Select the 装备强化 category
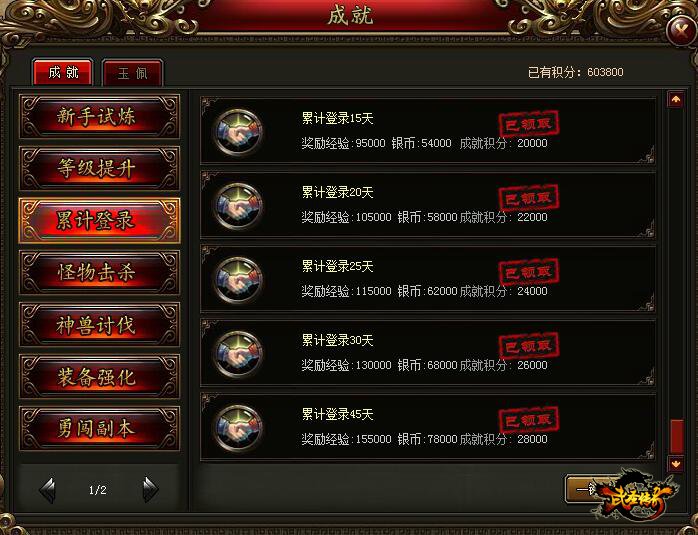This screenshot has height=535, width=698. coord(100,377)
